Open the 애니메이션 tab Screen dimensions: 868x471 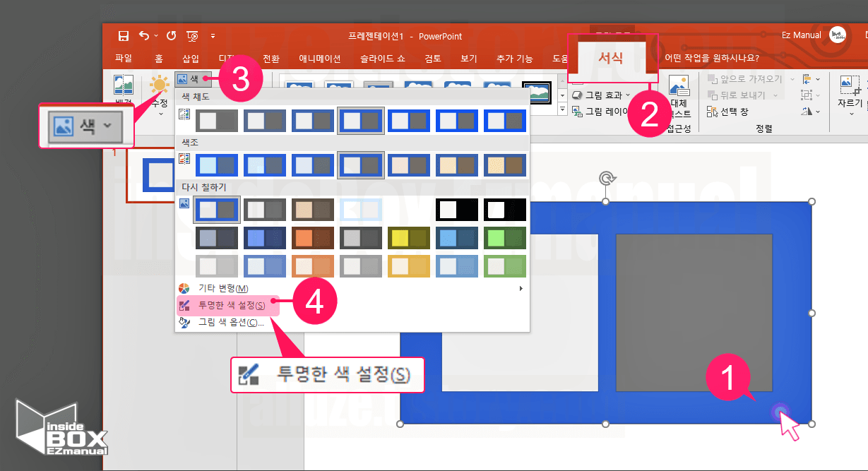[x=320, y=59]
